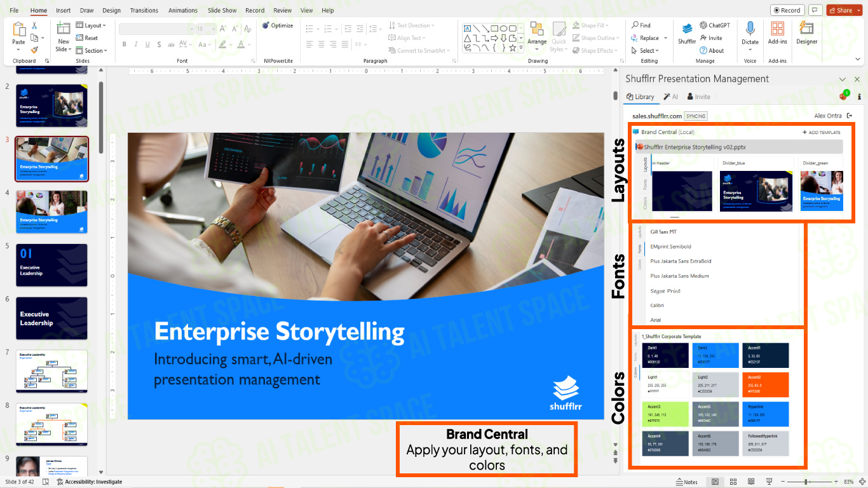Open the Add-ins gallery
Image resolution: width=868 pixels, height=488 pixels.
point(777,33)
